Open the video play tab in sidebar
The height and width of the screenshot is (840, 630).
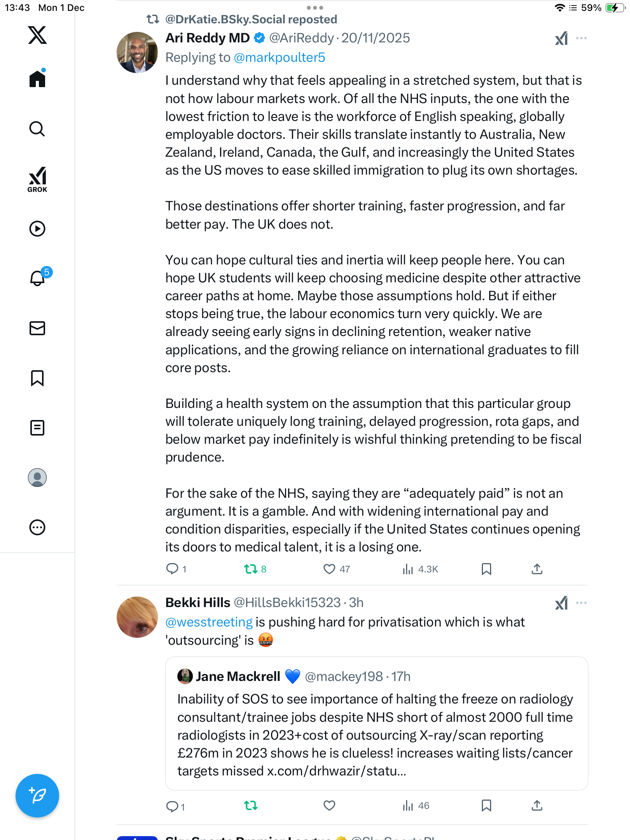[37, 229]
